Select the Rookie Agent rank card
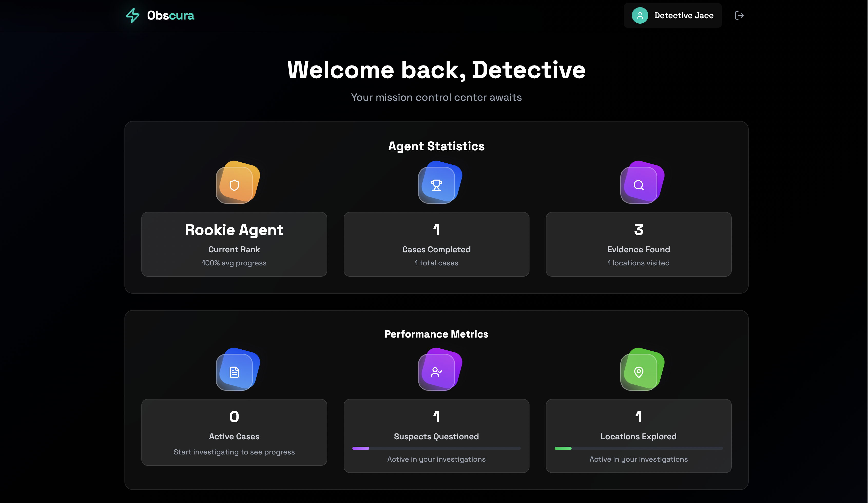 point(234,244)
